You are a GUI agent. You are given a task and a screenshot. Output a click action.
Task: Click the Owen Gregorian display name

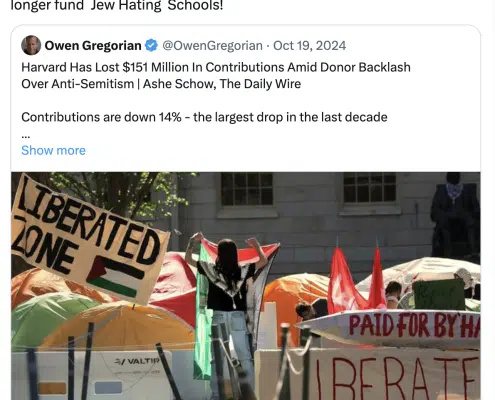pos(93,46)
